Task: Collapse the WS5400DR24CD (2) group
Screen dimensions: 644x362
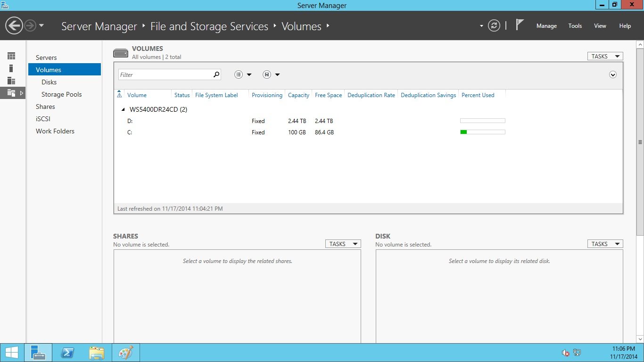Action: [124, 109]
